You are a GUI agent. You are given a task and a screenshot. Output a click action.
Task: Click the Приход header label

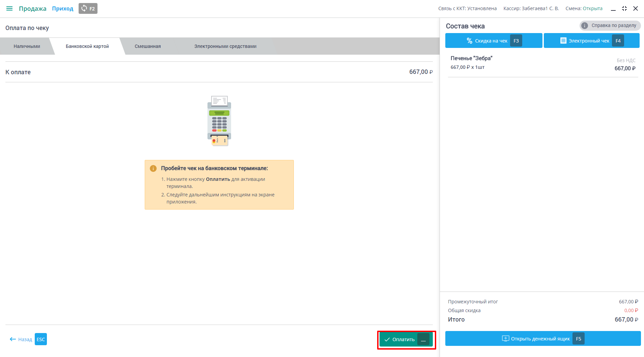click(x=63, y=8)
